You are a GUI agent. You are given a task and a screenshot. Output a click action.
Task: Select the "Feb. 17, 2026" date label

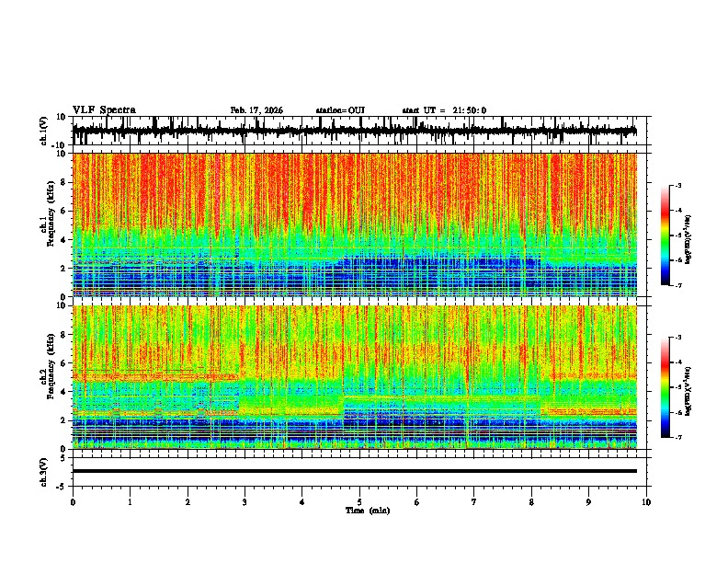pos(256,110)
